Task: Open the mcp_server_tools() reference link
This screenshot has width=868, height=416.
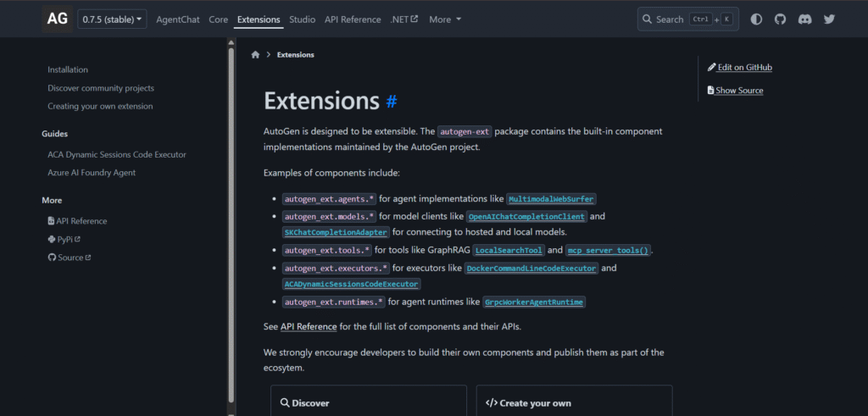Action: tap(608, 251)
